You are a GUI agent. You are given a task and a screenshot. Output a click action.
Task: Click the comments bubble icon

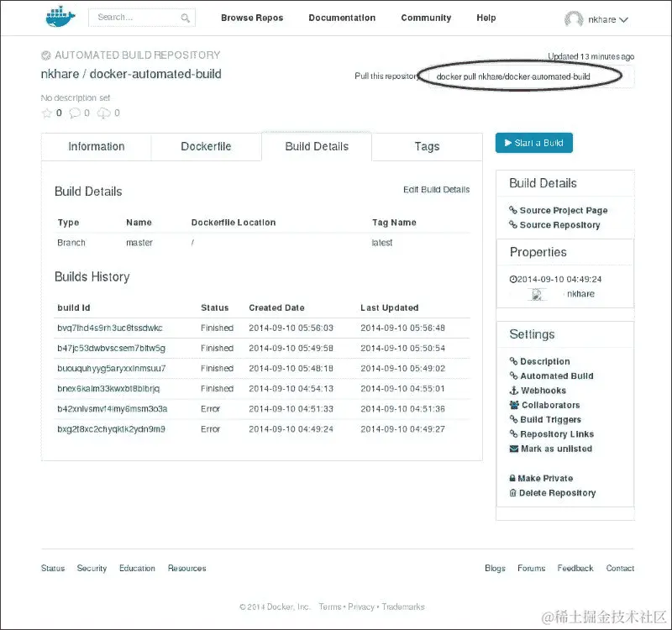tap(75, 113)
